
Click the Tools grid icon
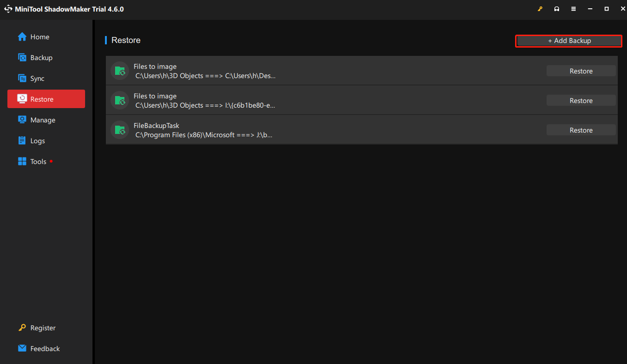click(x=22, y=162)
